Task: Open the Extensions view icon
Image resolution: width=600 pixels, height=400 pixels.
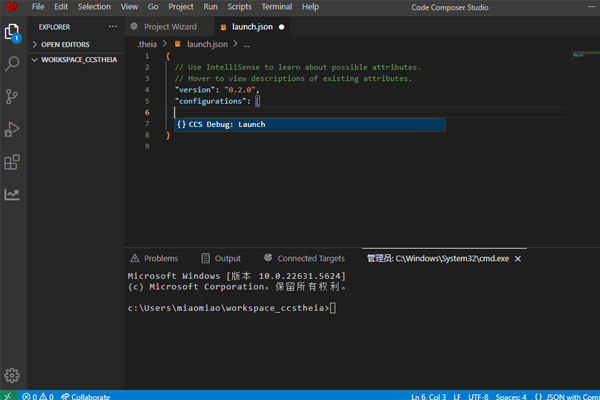Action: 12,162
